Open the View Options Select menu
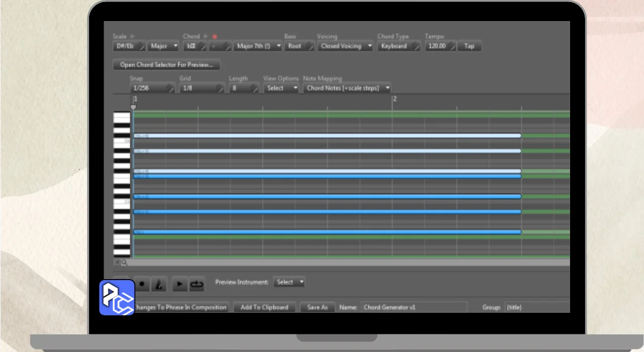Screen dimensions: 644x352 pyautogui.click(x=281, y=88)
